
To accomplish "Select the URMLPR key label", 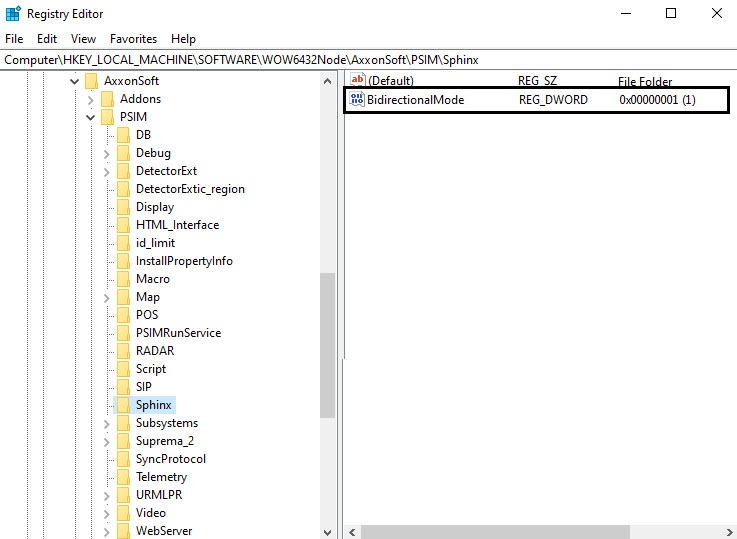I will pos(159,495).
